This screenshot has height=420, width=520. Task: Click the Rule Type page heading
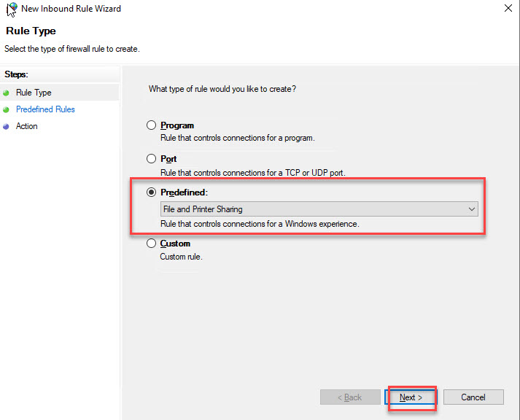click(x=31, y=31)
